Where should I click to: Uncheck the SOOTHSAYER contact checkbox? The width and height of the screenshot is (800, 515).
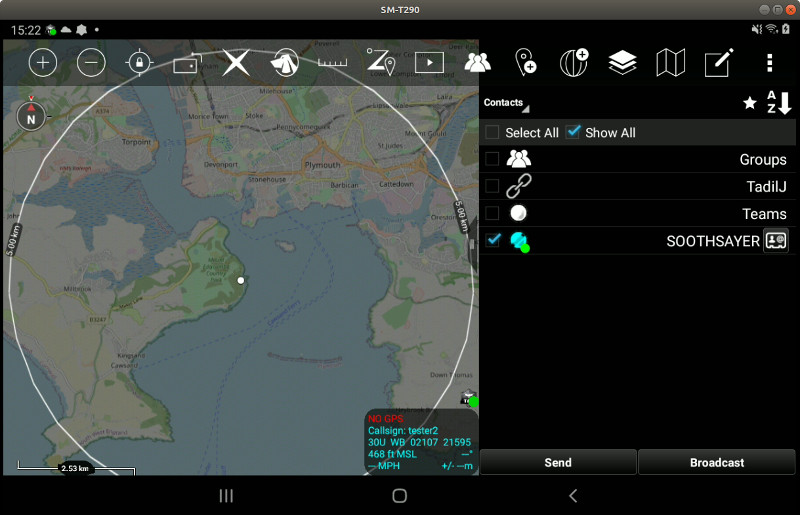click(493, 240)
